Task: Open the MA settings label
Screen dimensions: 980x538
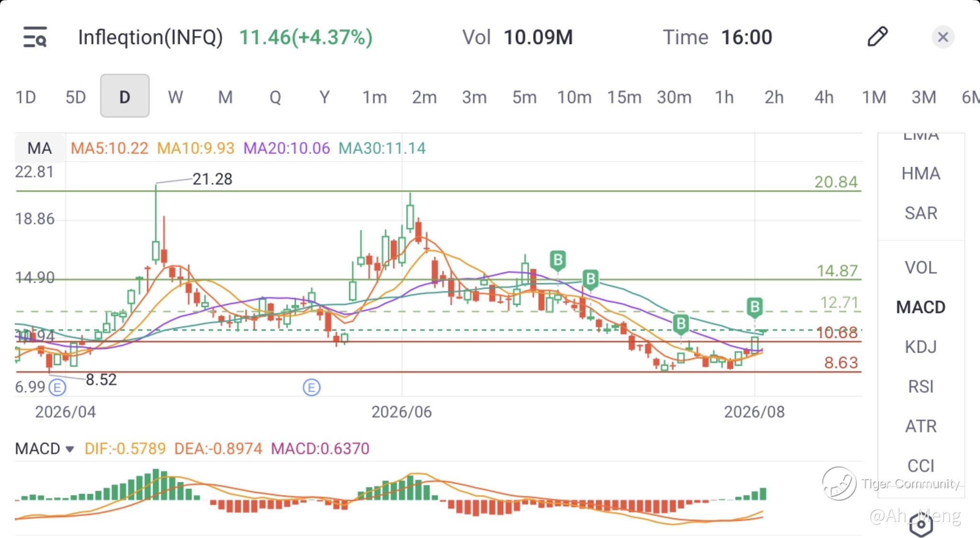Action: click(x=40, y=148)
